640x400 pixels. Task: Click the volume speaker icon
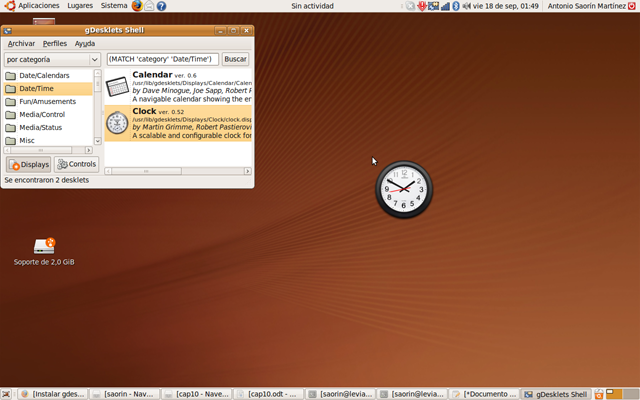[x=467, y=6]
